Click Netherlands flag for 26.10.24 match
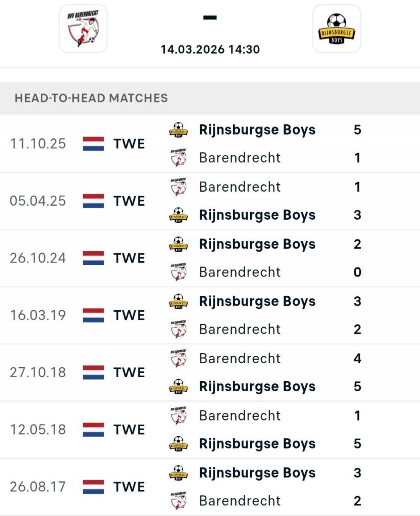 93,258
